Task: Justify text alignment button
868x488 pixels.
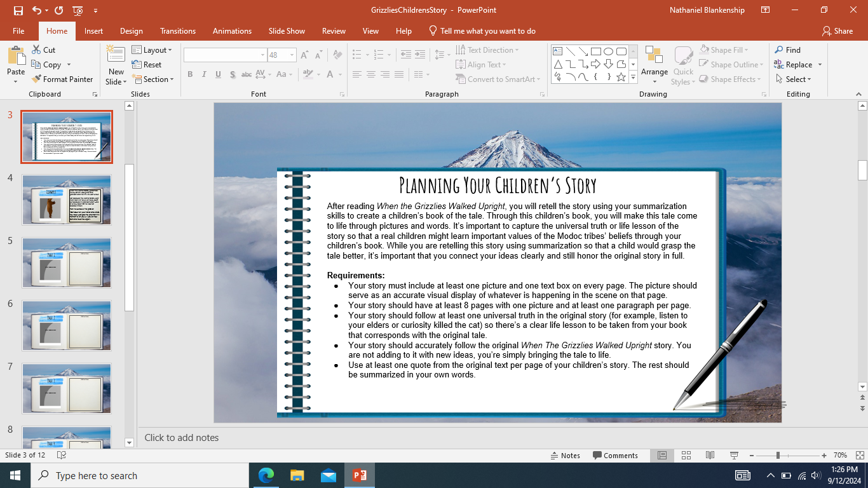Action: 399,74
